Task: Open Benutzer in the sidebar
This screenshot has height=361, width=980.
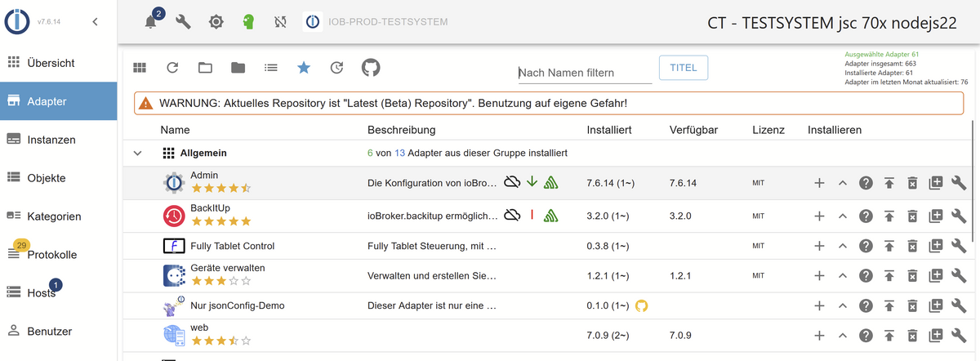Action: pos(59,332)
